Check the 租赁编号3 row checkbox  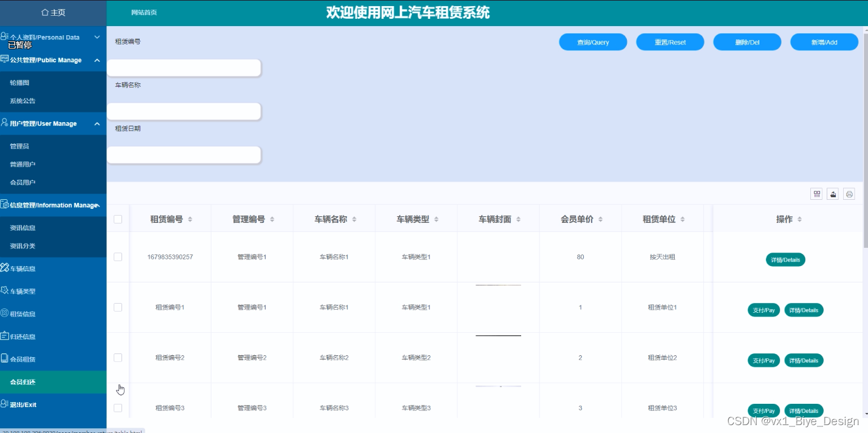118,407
